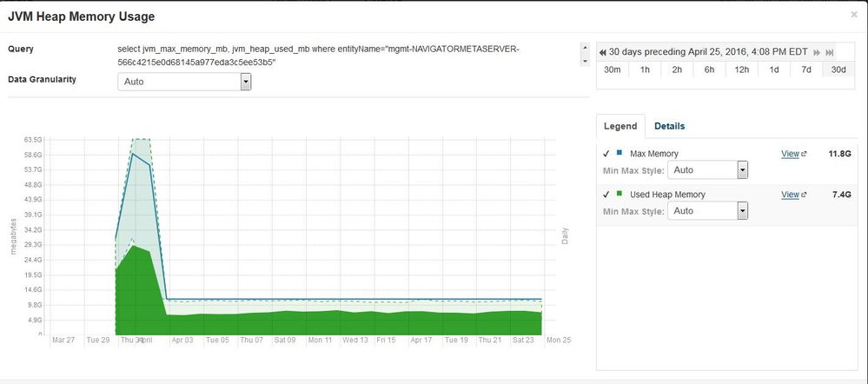Click the blue Max Memory color swatch
Viewport: 868px width, 384px height.
(619, 153)
